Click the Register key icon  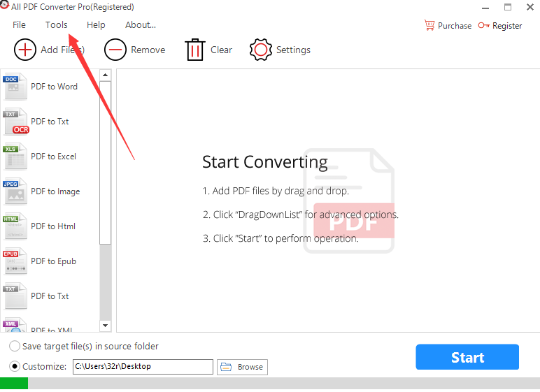pyautogui.click(x=484, y=25)
